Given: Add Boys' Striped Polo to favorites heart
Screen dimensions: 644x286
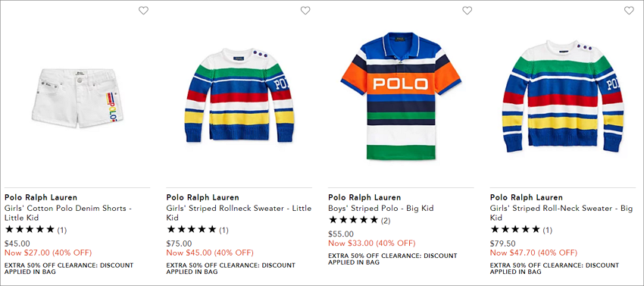Looking at the screenshot, I should tap(467, 11).
